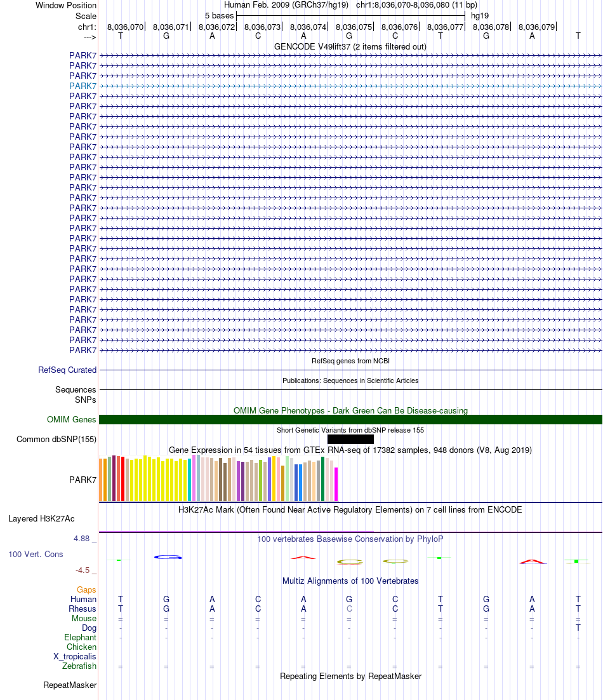Click the chr1:8,036,070-8,036,080 (11 bp) range text
The height and width of the screenshot is (700, 603).
tap(416, 5)
